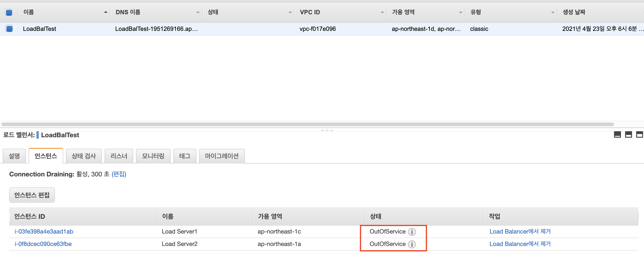644x263 pixels.
Task: Open the 가용 영역 column dropdown arrow
Action: (x=460, y=12)
